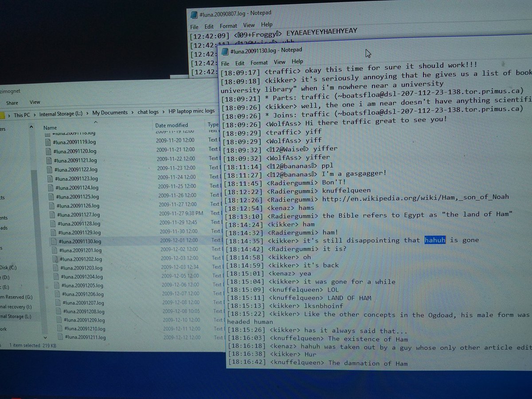This screenshot has width=532, height=399.
Task: Go to chat logs folder in the address bar
Action: 148,112
